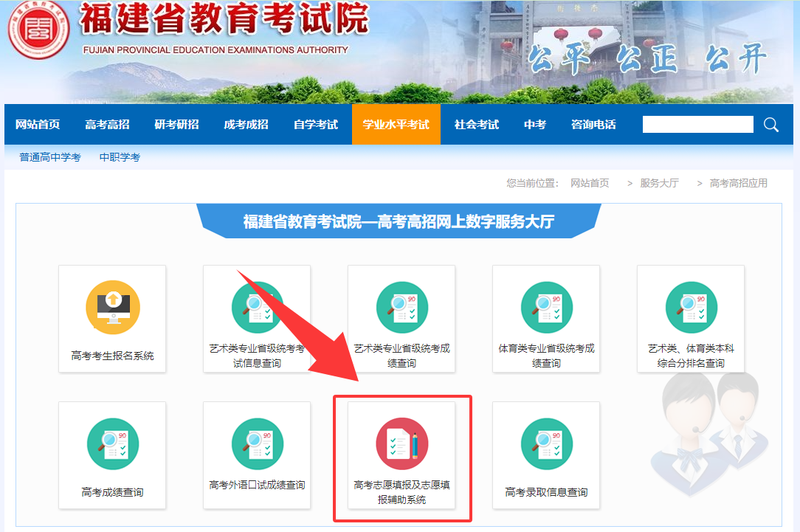Click the 高考考生报名系统 label
The width and height of the screenshot is (800, 532).
113,356
